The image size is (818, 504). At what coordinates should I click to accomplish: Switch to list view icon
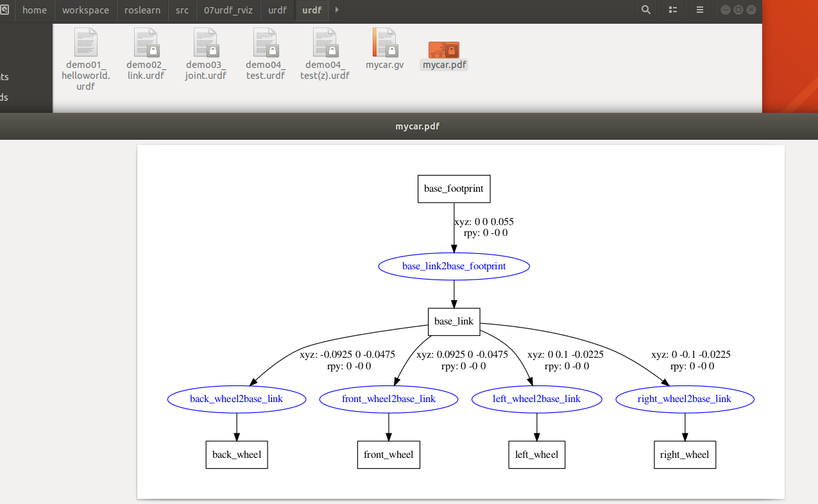673,10
